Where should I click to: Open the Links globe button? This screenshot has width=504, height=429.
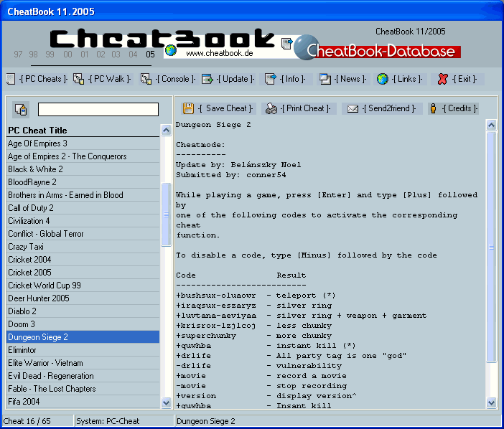[400, 79]
